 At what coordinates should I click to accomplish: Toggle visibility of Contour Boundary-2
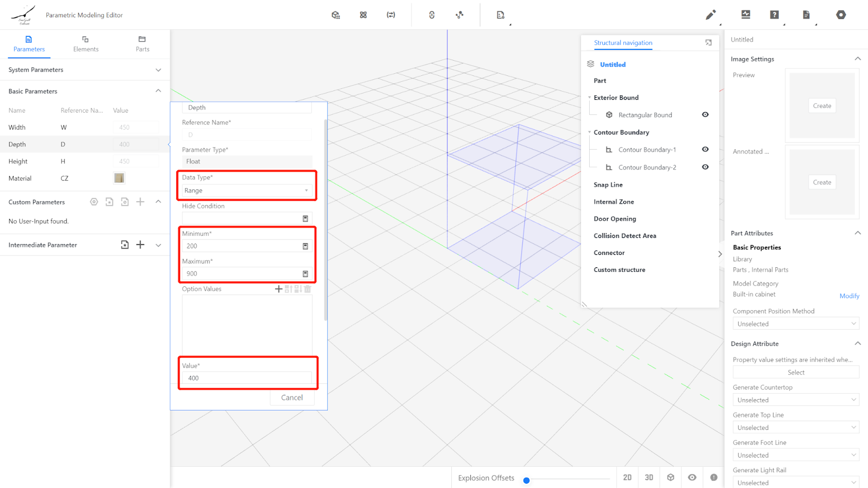pos(705,167)
